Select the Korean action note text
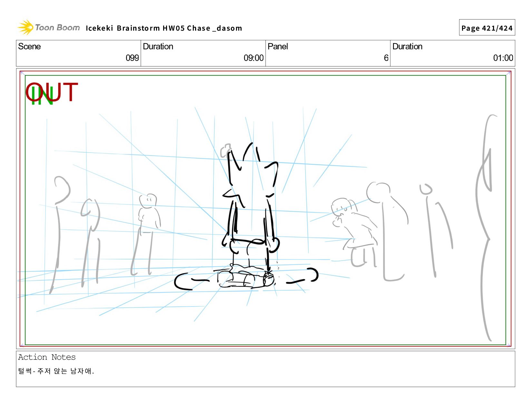This screenshot has height=411, width=532. (x=56, y=371)
